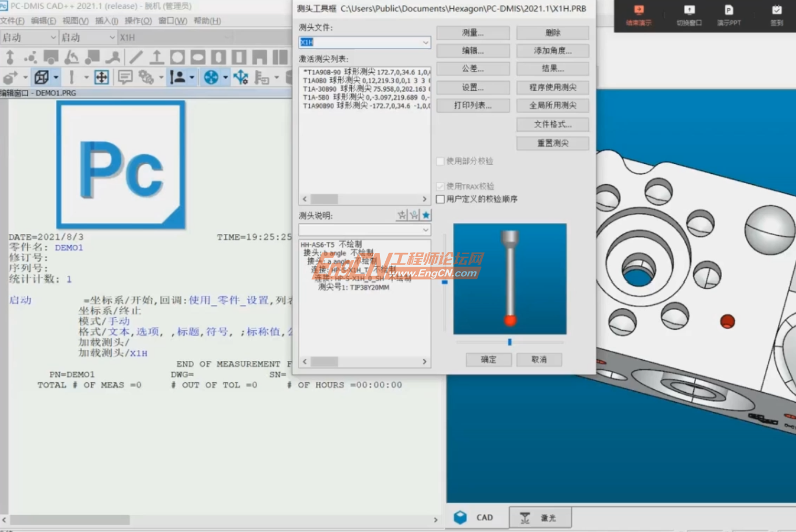The width and height of the screenshot is (796, 532).
Task: Toggle 使用部分校验 checkbox
Action: tap(441, 161)
